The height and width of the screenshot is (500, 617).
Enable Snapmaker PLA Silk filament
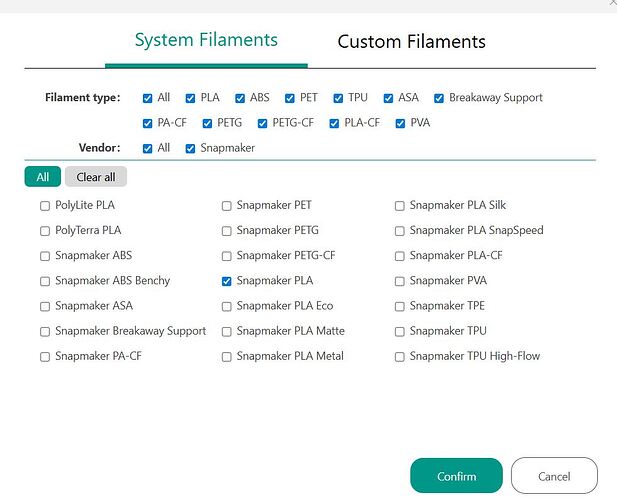pos(400,206)
